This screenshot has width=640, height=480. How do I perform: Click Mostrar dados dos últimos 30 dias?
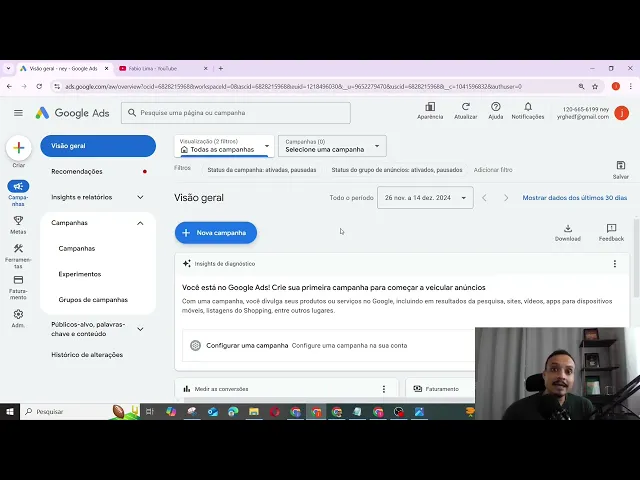pyautogui.click(x=575, y=198)
